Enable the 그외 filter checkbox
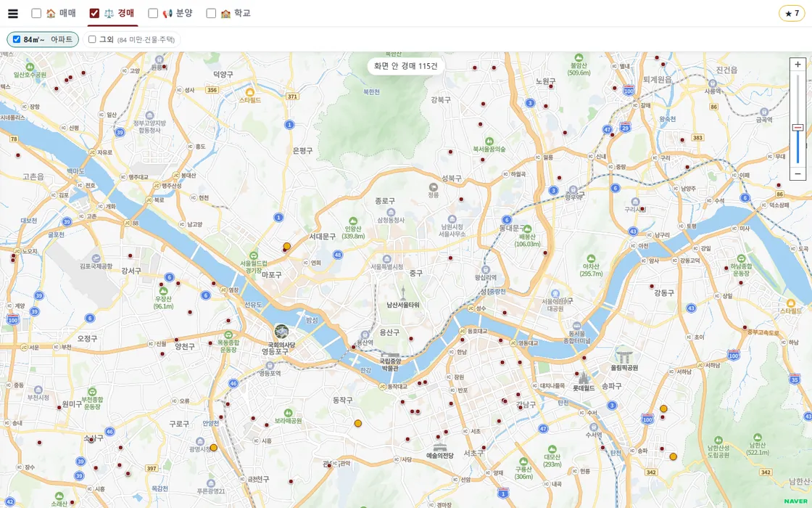812x508 pixels. point(92,39)
